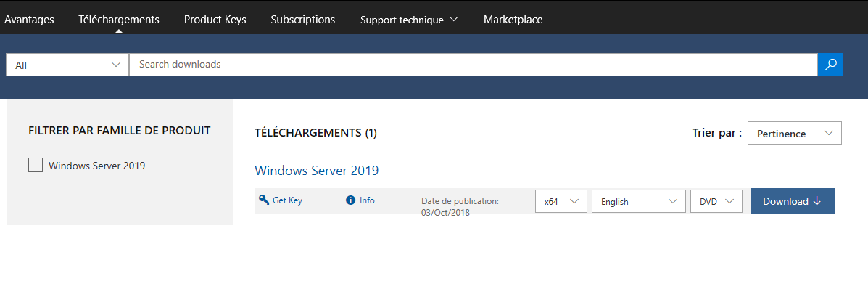Open the Product Keys tab

click(215, 20)
